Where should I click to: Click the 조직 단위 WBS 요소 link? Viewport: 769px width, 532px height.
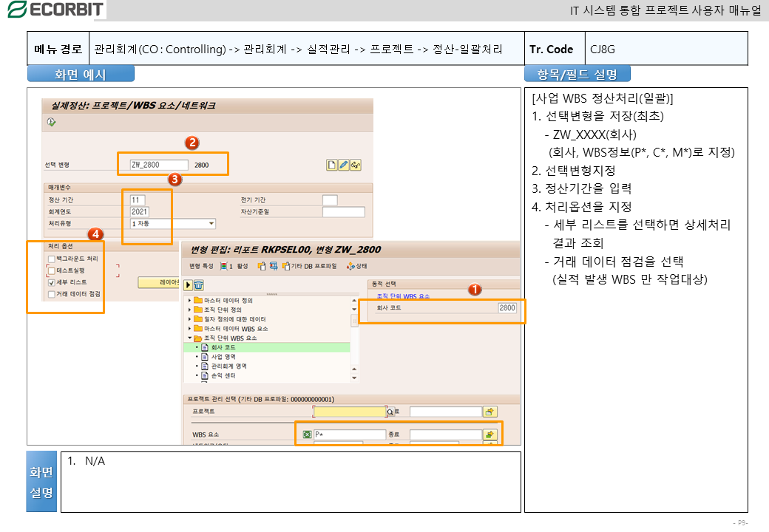point(403,296)
